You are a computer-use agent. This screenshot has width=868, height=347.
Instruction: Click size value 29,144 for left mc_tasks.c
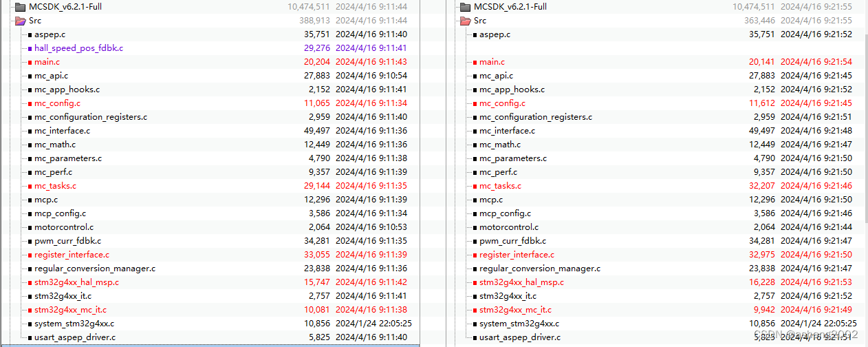317,186
